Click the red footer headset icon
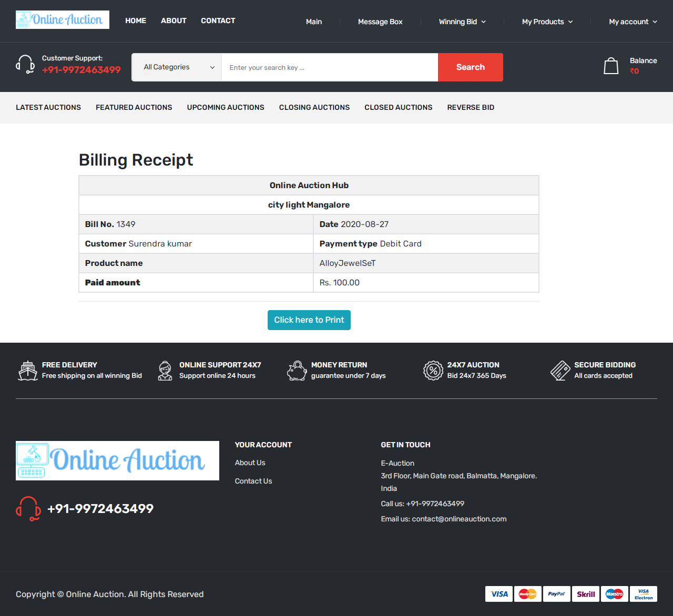The width and height of the screenshot is (673, 616). click(28, 509)
